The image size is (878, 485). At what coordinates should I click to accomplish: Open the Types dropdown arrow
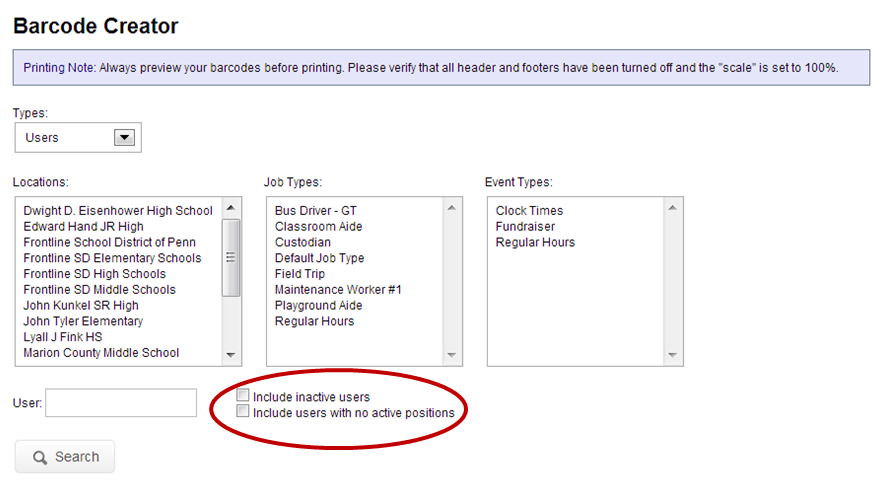pyautogui.click(x=124, y=137)
